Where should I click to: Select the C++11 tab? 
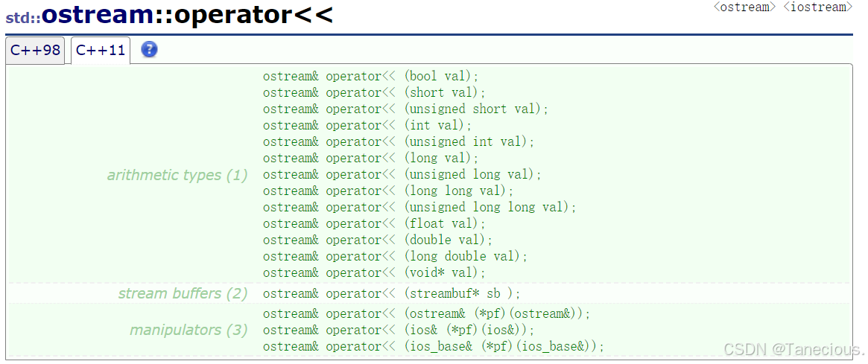(100, 51)
